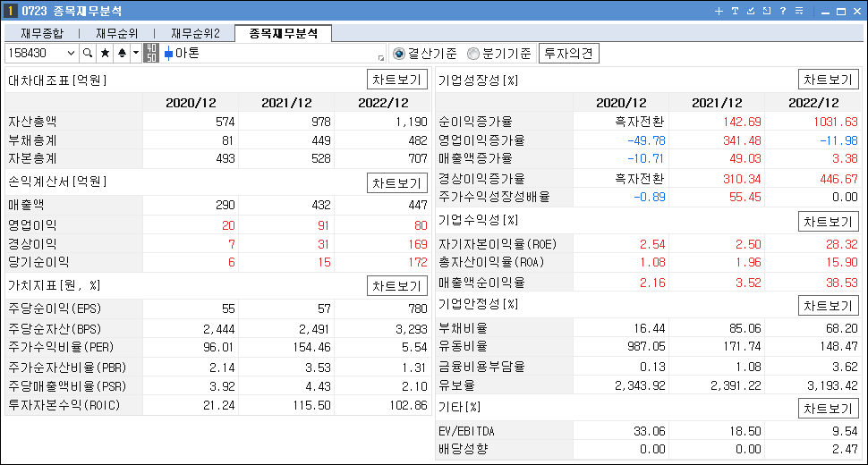
Task: Click the 당기순이익 2022/12 value 172
Action: point(418,262)
